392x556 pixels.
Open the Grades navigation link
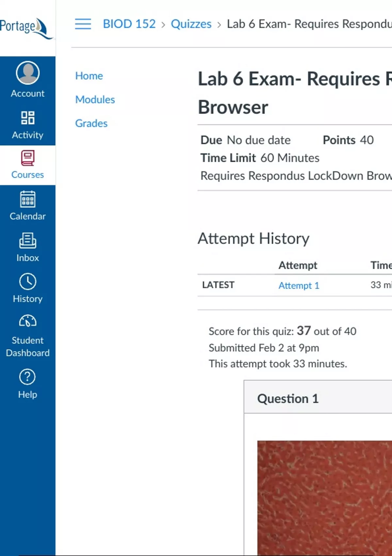tap(91, 123)
